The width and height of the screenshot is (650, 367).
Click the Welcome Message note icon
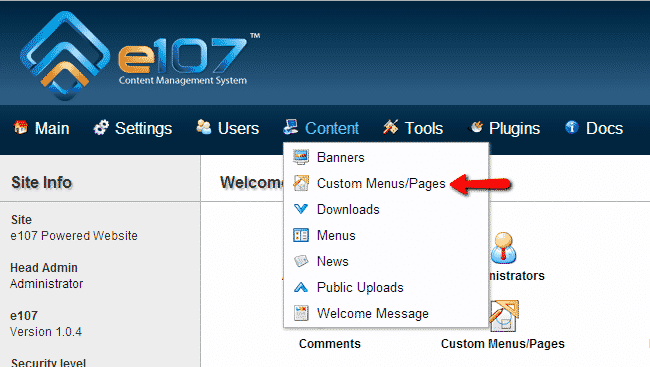301,313
